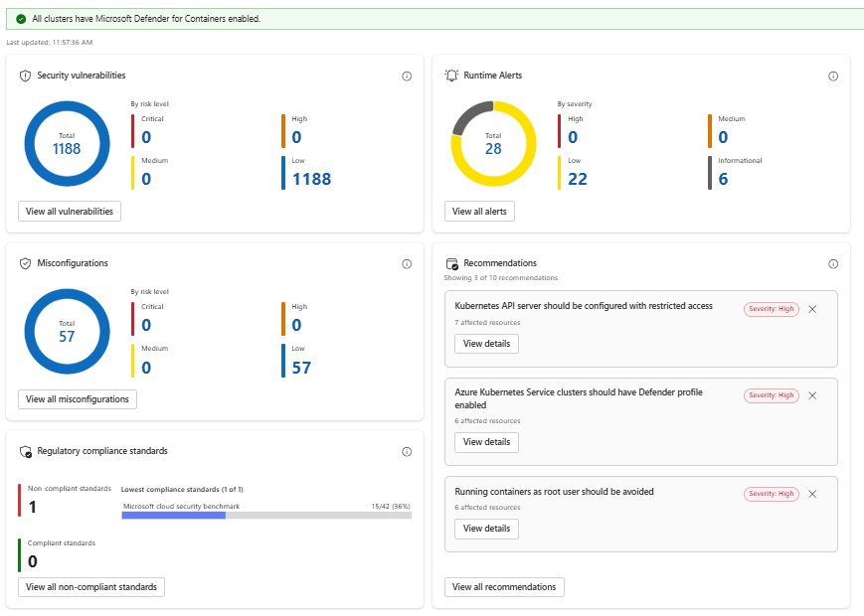
Task: Click 'Running containers as root user' title
Action: tap(555, 492)
